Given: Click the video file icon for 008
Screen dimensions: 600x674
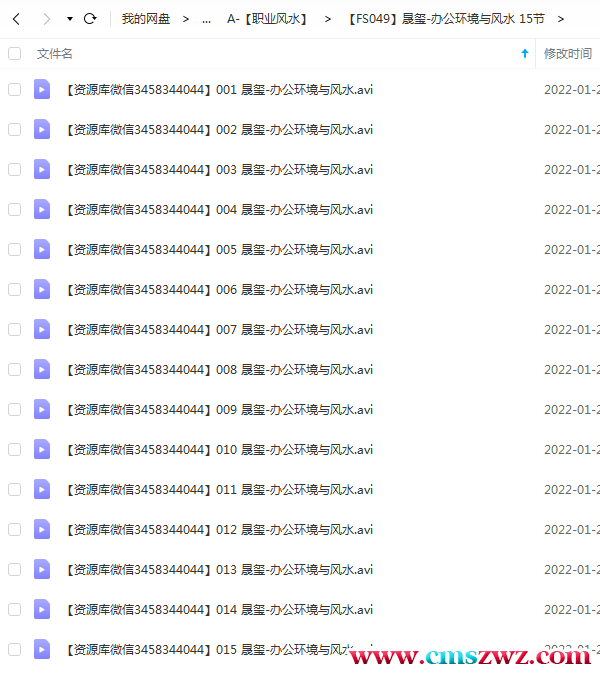Looking at the screenshot, I should 42,369.
